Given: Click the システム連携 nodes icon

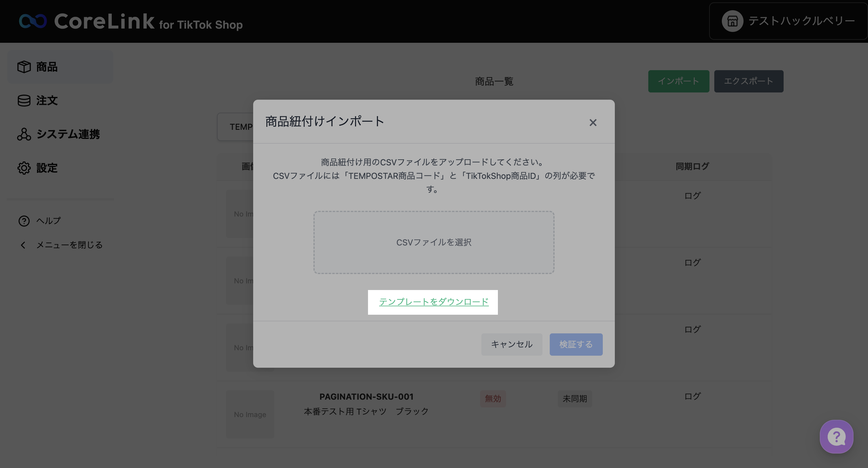Looking at the screenshot, I should 24,134.
